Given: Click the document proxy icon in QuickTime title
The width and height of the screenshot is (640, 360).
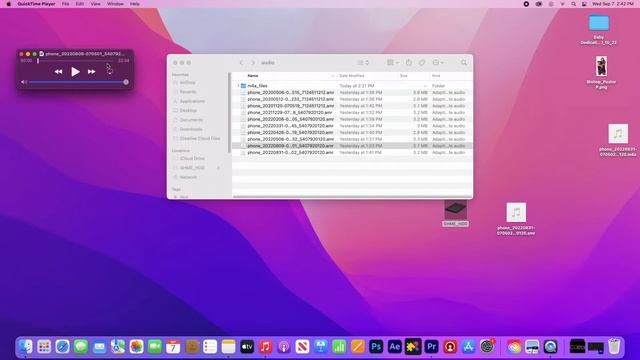Looking at the screenshot, I should [x=41, y=53].
